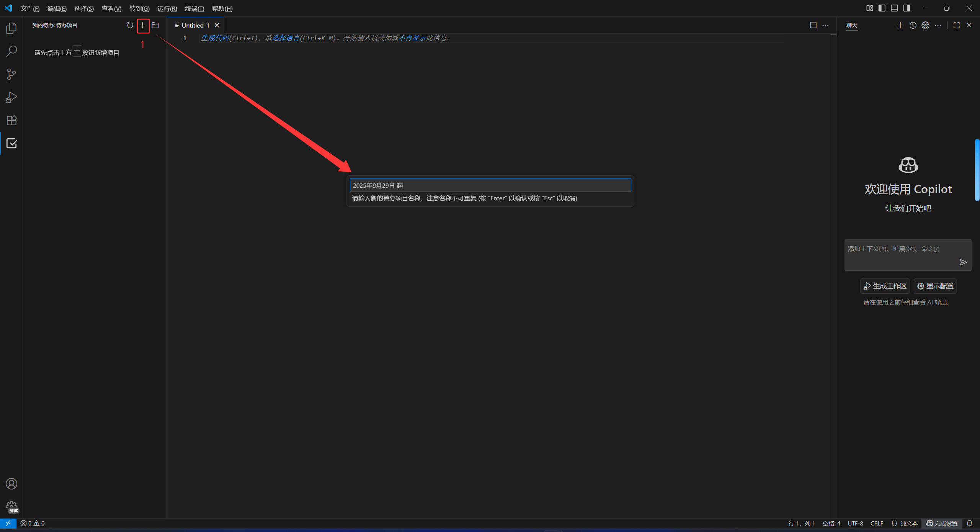Open the Extensions view
Viewport: 980px width, 532px height.
point(11,120)
